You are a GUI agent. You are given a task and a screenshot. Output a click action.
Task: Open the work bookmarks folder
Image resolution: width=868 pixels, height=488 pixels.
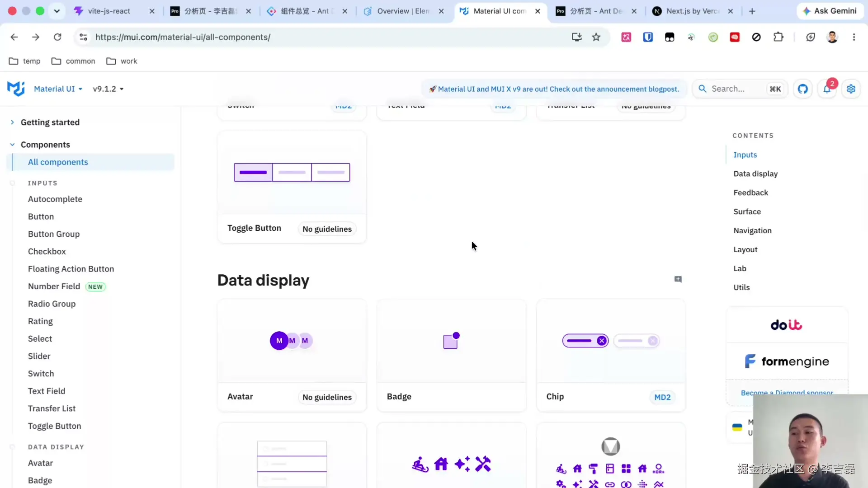pyautogui.click(x=122, y=61)
